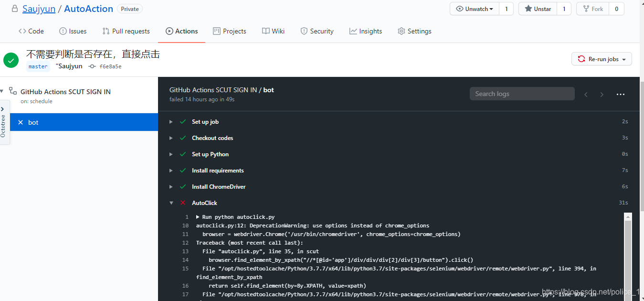Screen dimensions: 644x301
Task: Click the commit title in Chinese
Action: [x=93, y=54]
